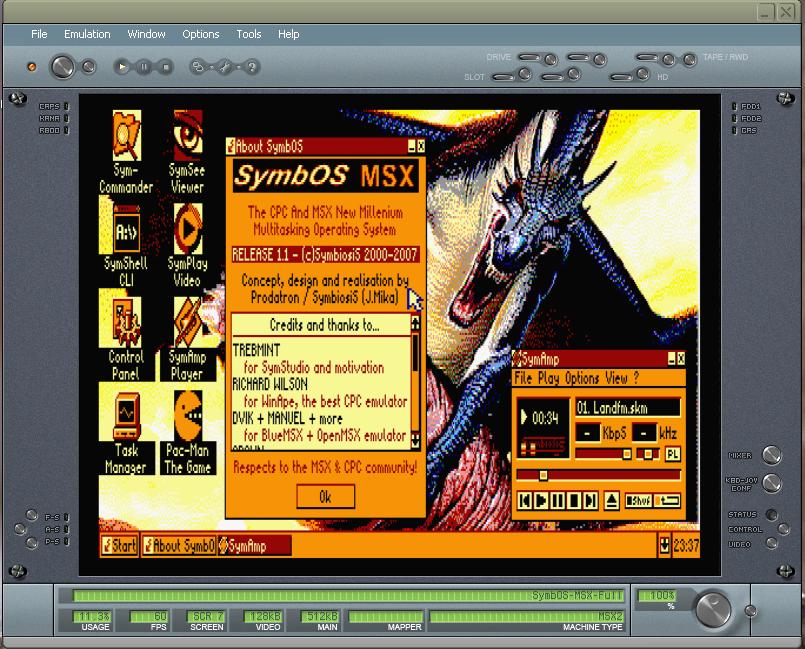Click the down-arrow tray button beside the clock

pos(664,545)
